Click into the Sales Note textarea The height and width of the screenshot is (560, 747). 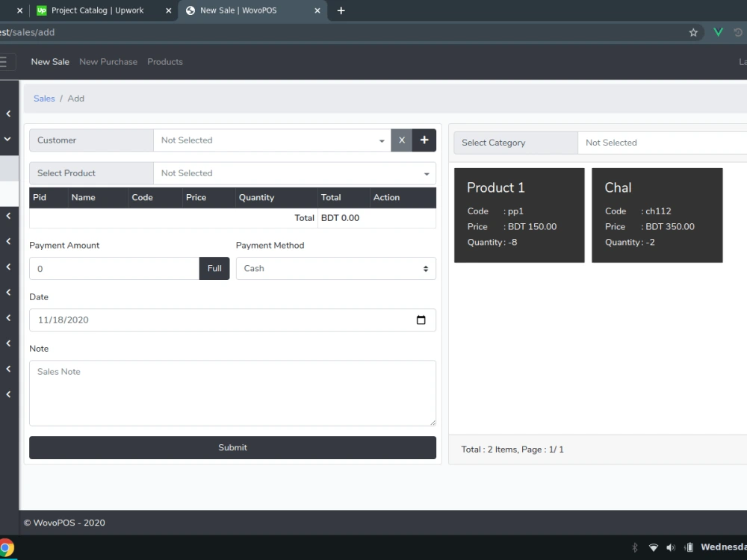coord(232,393)
